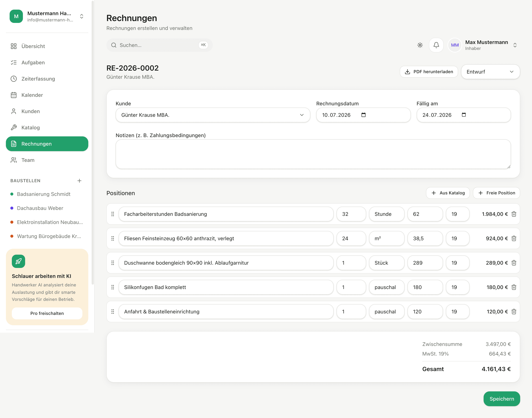Screen dimensions: 532x418
Task: Go to Übersicht in sidebar
Action: (47, 46)
